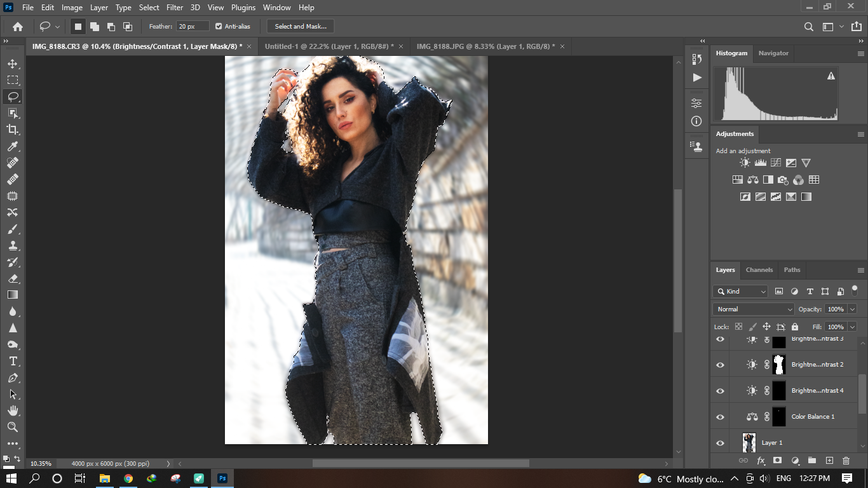Viewport: 868px width, 488px height.
Task: Select the Gradient tool in toolbar
Action: [12, 295]
